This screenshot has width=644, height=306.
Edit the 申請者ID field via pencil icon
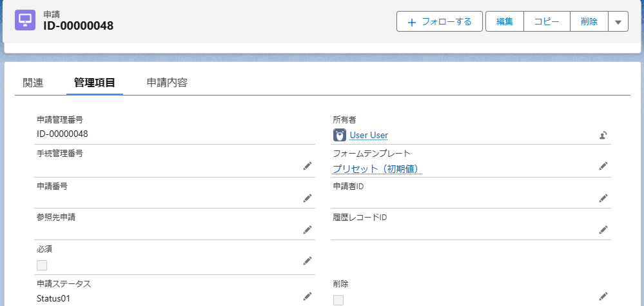(603, 198)
